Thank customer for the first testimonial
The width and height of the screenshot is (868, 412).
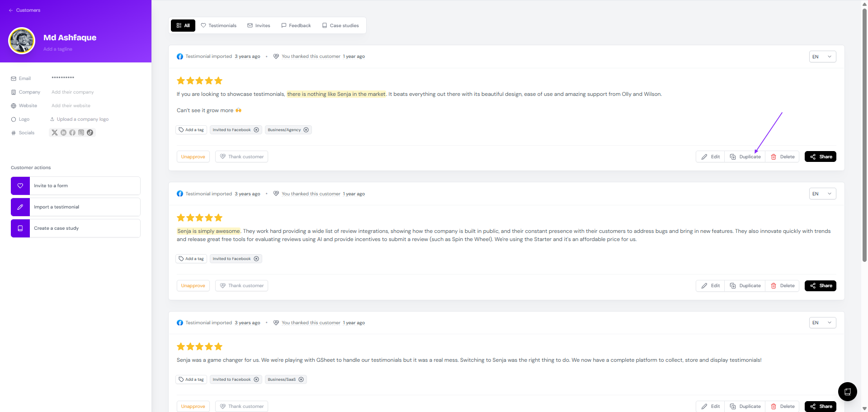241,156
